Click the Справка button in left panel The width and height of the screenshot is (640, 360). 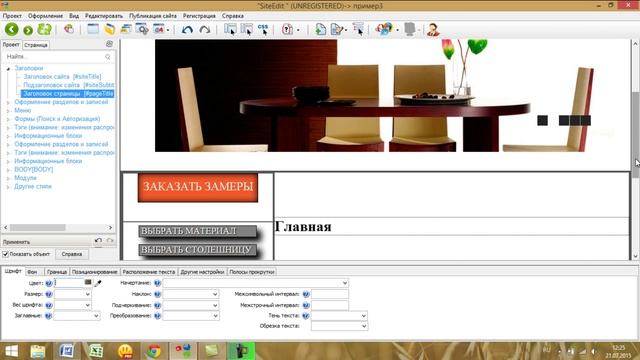coord(72,254)
